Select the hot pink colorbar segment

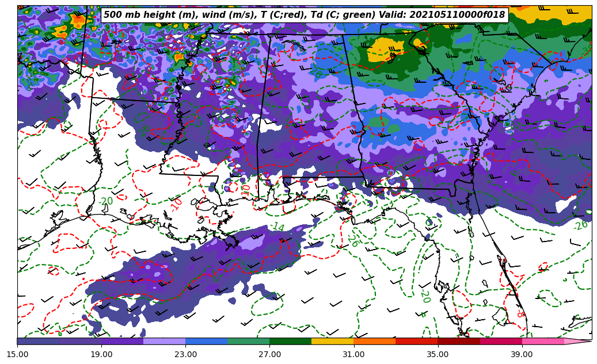pyautogui.click(x=542, y=341)
